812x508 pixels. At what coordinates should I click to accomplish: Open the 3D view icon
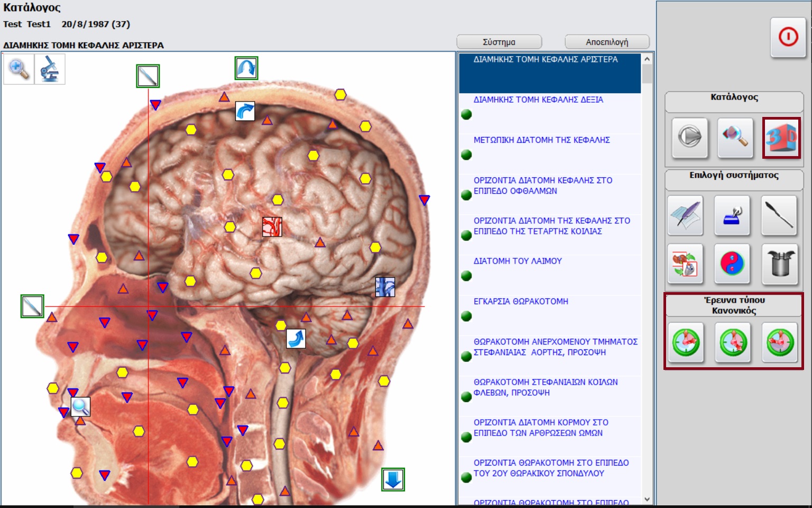coord(781,138)
